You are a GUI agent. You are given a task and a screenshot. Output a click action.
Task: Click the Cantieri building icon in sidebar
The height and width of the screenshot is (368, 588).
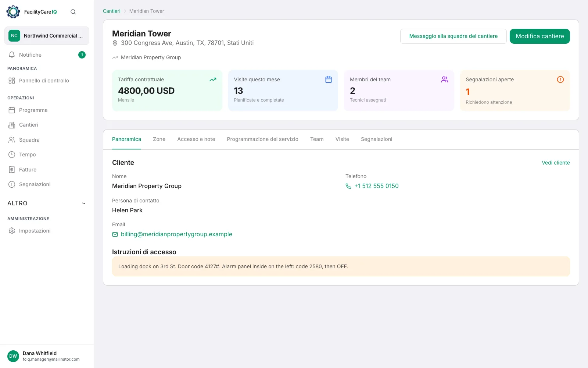point(12,125)
